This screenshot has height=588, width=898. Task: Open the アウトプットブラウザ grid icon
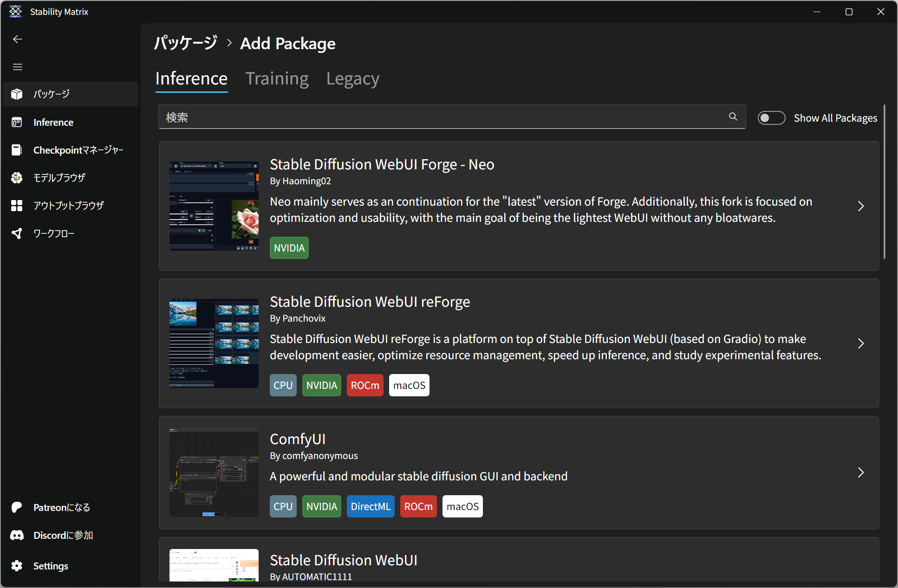[x=17, y=206]
